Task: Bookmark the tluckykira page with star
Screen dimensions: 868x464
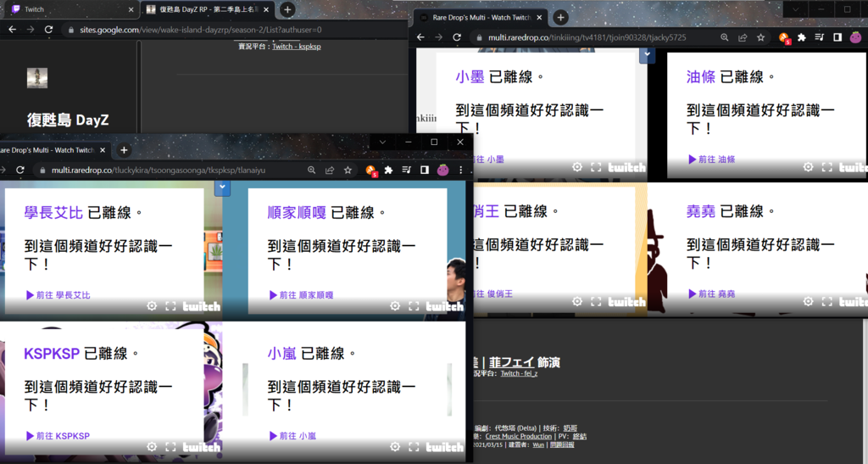Action: (x=348, y=171)
